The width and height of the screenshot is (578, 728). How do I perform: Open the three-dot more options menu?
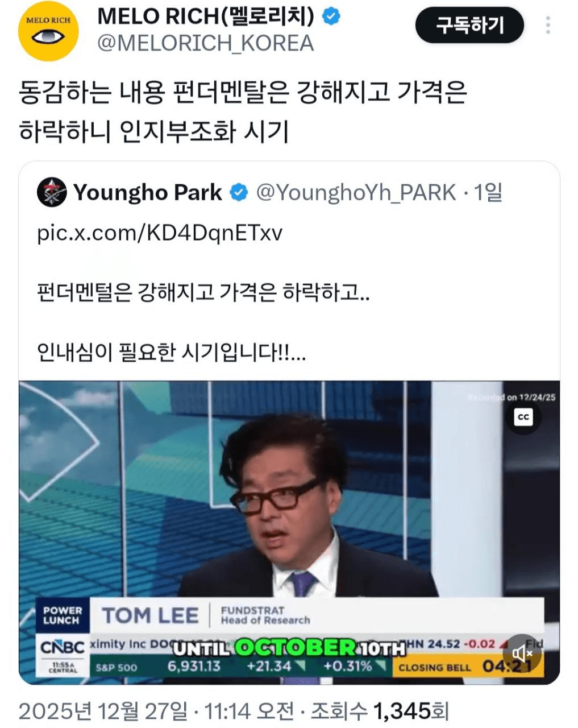pos(548,26)
